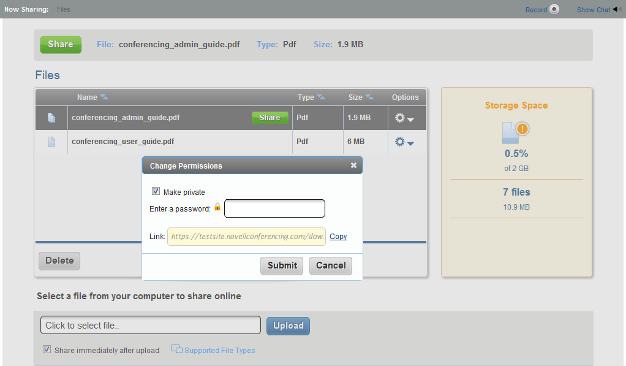
Task: Click the lock icon beside password
Action: tap(217, 207)
